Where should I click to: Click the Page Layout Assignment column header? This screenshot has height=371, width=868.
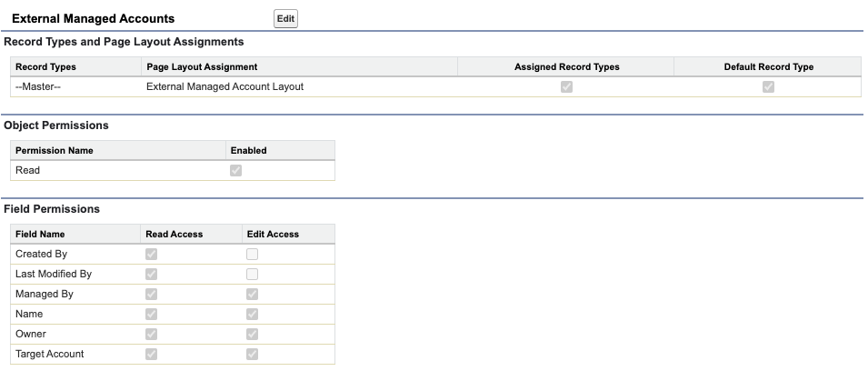pos(202,67)
